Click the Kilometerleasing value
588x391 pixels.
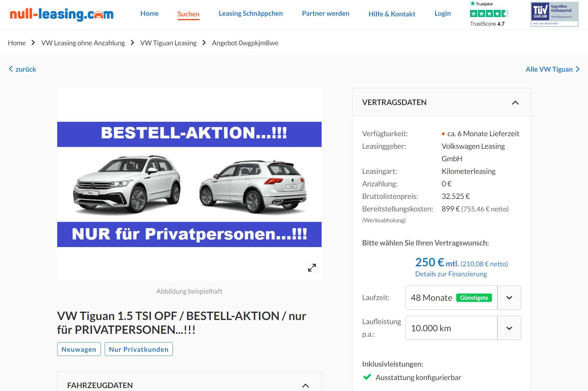[468, 171]
